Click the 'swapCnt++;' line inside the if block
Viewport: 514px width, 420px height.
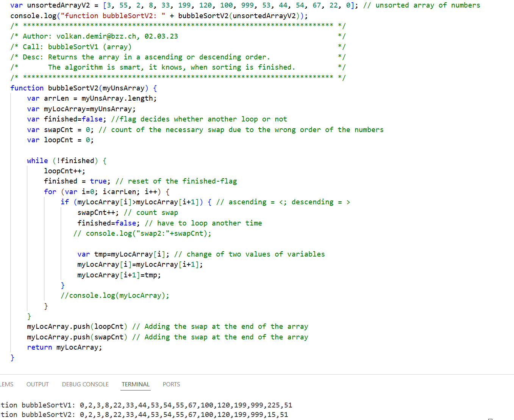point(98,213)
